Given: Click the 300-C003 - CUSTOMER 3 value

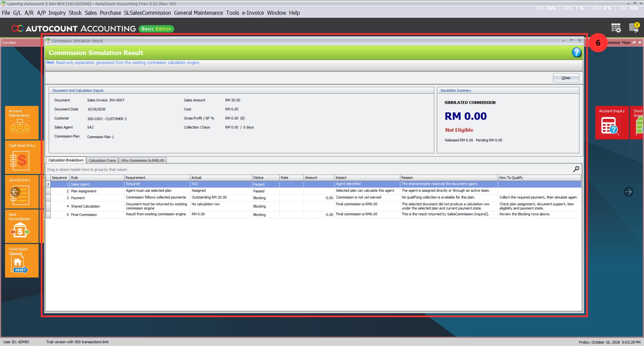Looking at the screenshot, I should tap(107, 119).
